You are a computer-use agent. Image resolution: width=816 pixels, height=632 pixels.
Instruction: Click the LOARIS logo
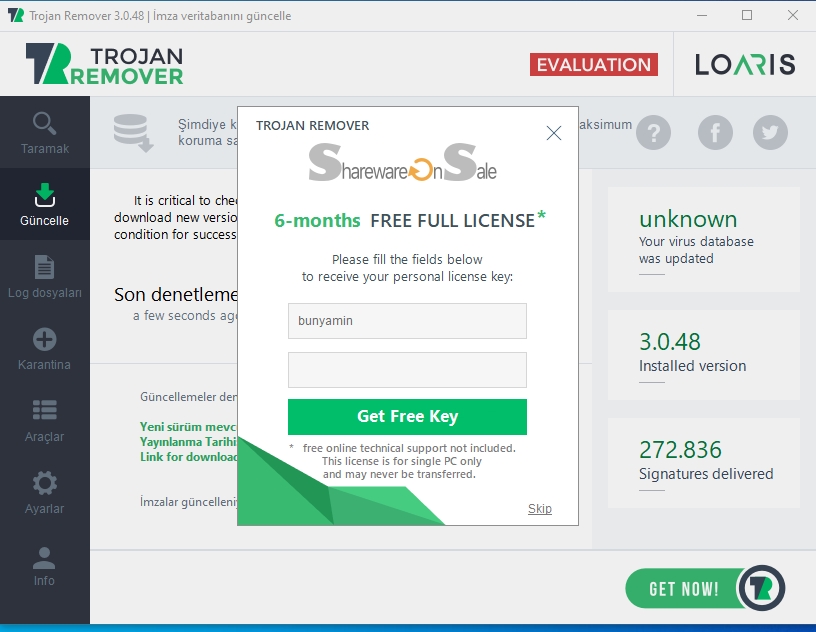click(x=745, y=65)
